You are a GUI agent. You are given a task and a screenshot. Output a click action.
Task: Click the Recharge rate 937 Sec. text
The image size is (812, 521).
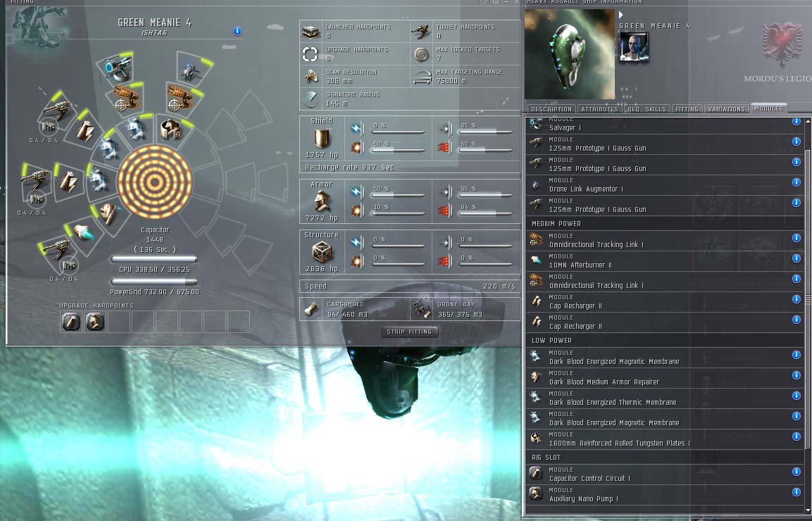point(350,168)
